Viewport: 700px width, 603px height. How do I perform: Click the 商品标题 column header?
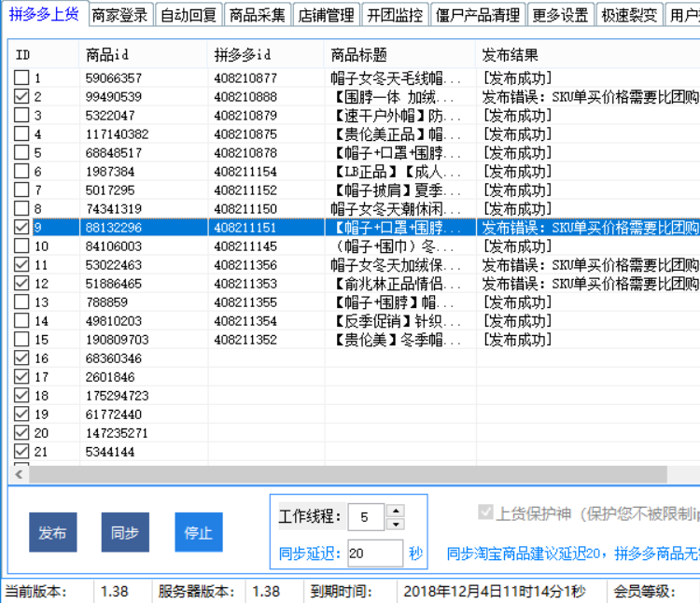click(x=399, y=55)
